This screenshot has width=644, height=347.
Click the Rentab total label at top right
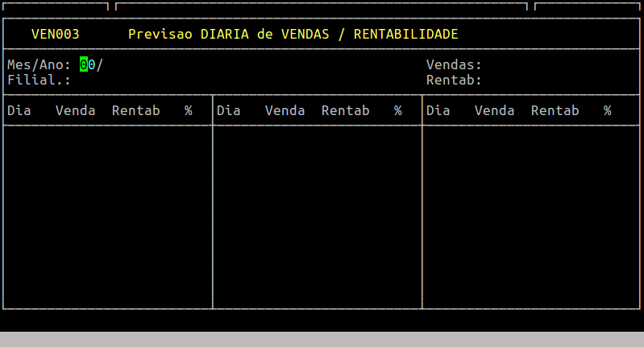454,81
